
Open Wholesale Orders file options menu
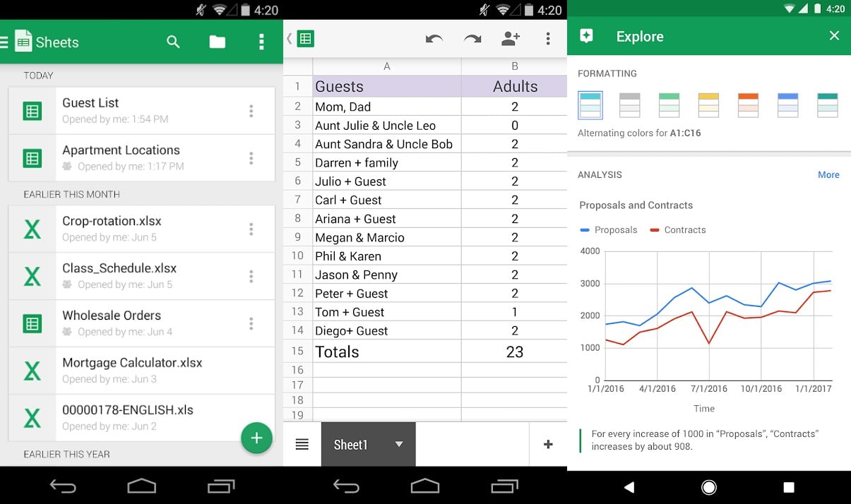pyautogui.click(x=251, y=323)
